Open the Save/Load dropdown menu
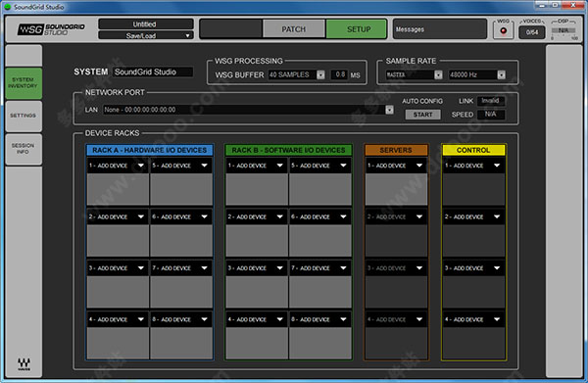 [x=145, y=35]
